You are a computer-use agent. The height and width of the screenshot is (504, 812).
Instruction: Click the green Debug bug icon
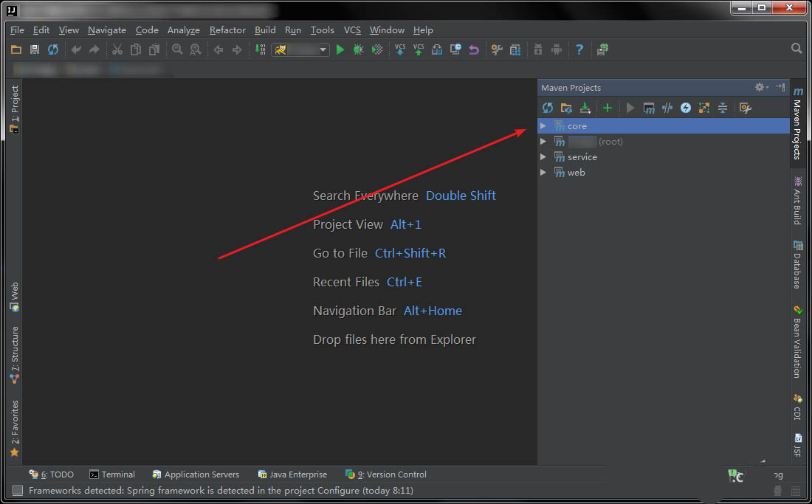coord(358,49)
